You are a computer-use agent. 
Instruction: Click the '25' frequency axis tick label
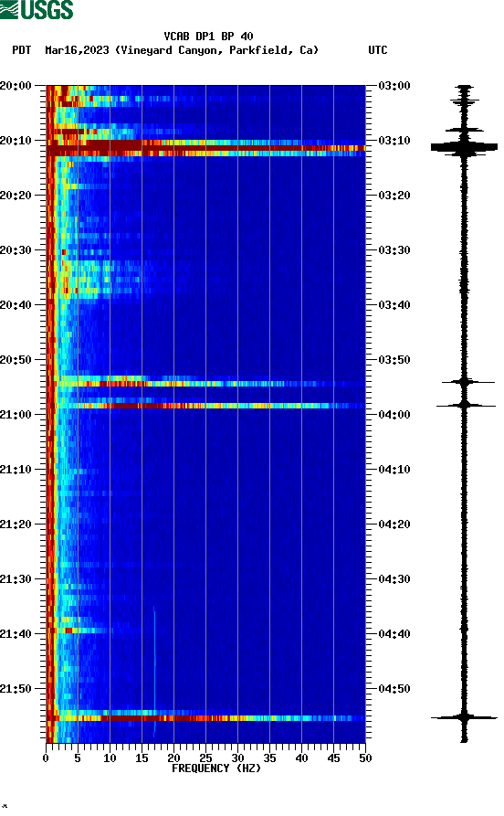point(205,758)
